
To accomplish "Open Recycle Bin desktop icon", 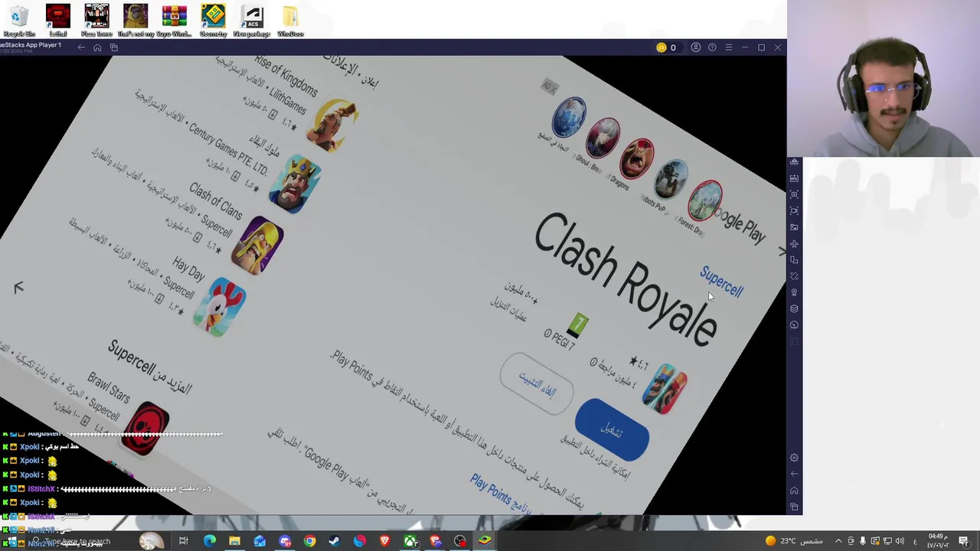I will pos(18,21).
